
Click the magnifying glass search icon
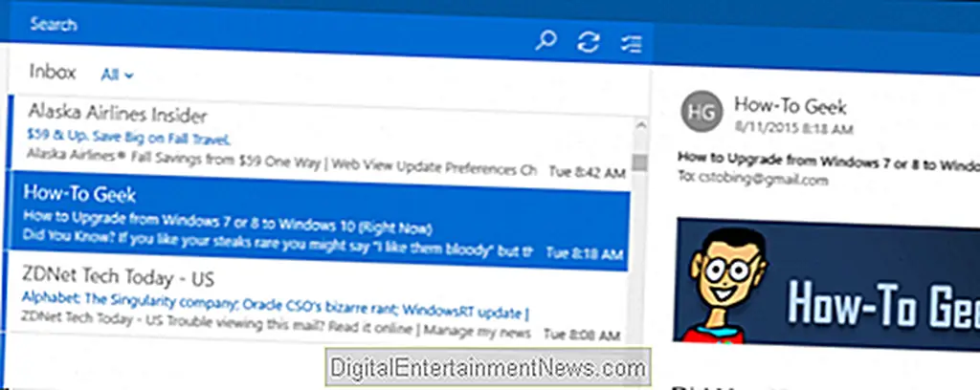[x=546, y=42]
